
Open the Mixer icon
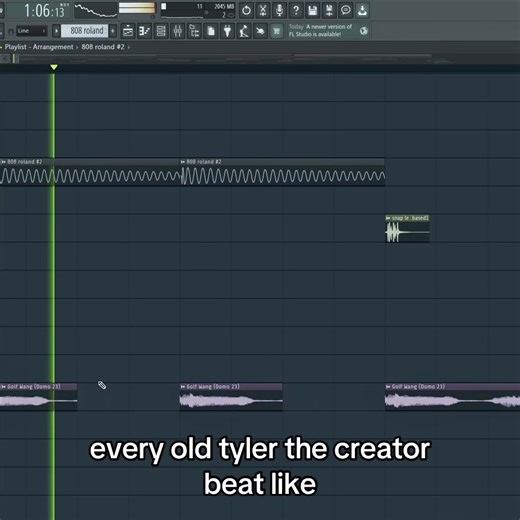(x=178, y=31)
